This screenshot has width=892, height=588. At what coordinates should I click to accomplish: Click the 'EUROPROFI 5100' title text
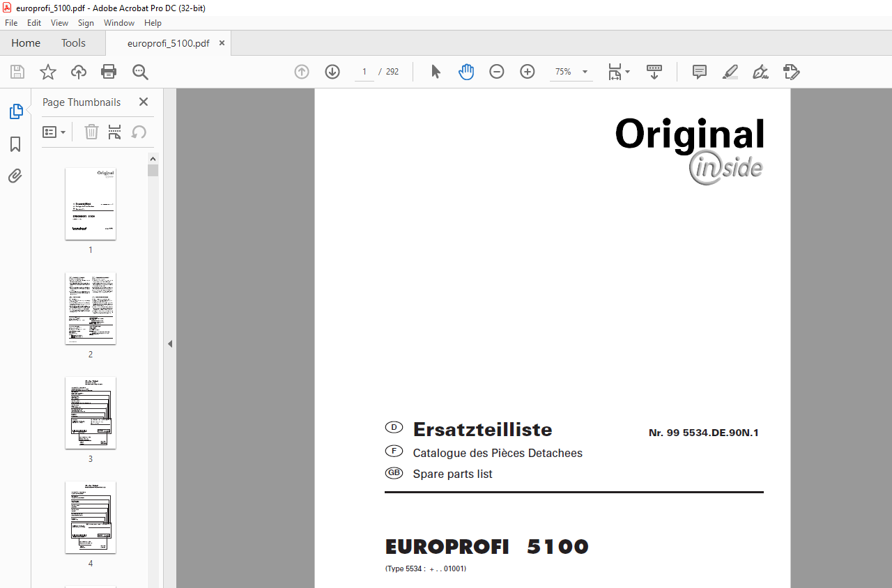[x=487, y=547]
